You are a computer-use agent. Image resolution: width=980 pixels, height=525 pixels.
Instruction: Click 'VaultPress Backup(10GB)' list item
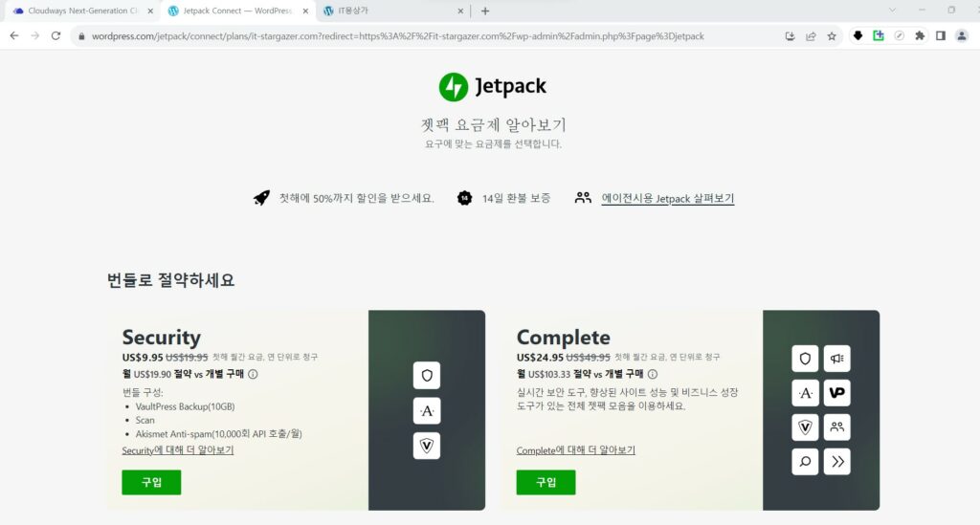tap(185, 406)
